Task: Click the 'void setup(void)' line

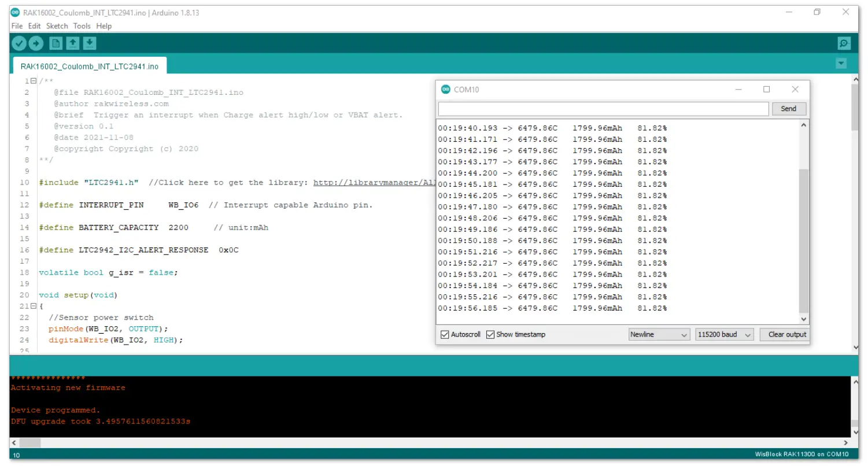Action: click(78, 296)
